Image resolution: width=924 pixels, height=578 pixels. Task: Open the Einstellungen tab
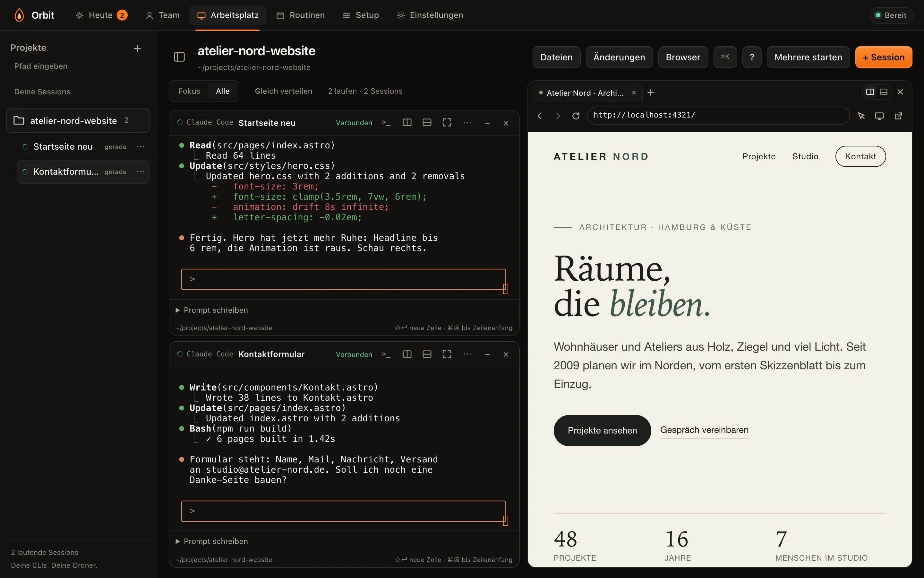tap(430, 15)
